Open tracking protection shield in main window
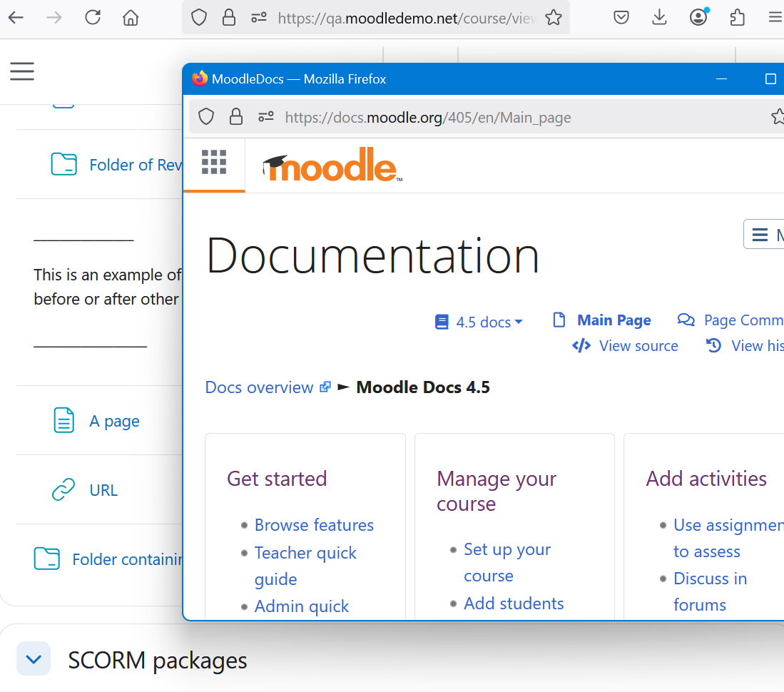This screenshot has width=784, height=692. point(199,18)
